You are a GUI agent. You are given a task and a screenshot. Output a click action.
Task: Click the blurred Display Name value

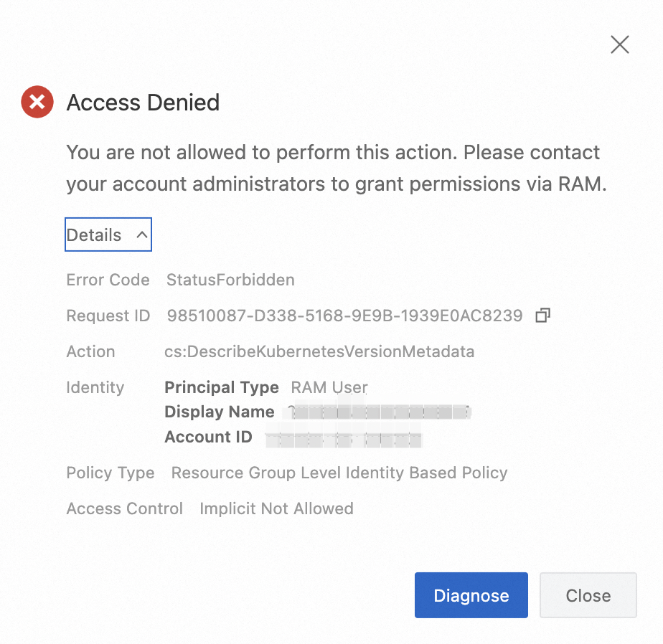click(x=379, y=412)
